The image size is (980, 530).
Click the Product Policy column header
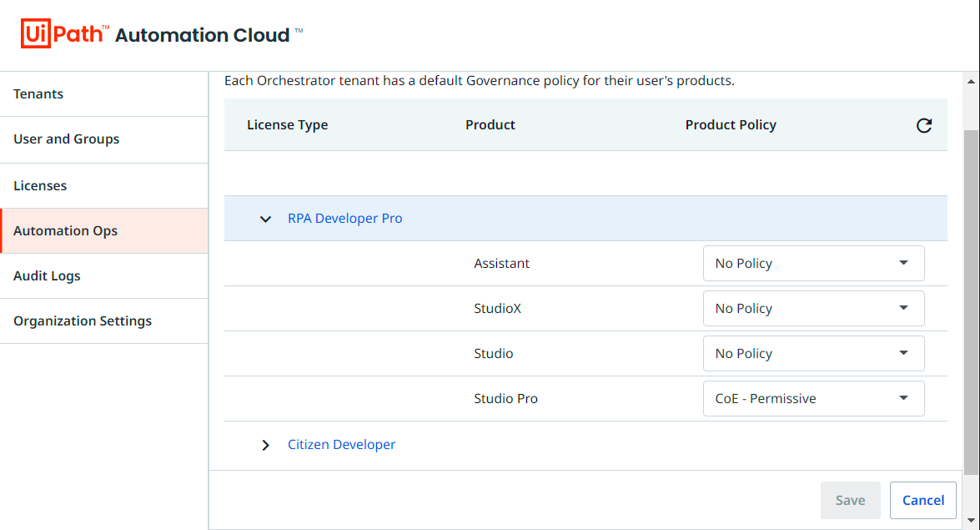click(x=731, y=124)
